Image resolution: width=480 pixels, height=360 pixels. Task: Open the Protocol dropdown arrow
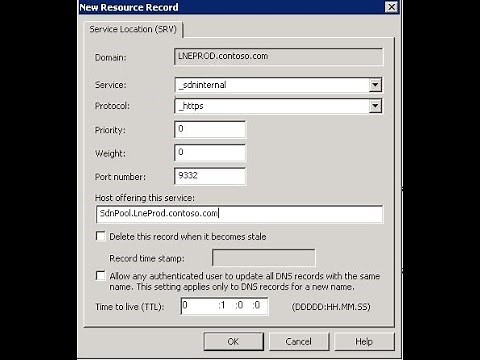pos(375,106)
